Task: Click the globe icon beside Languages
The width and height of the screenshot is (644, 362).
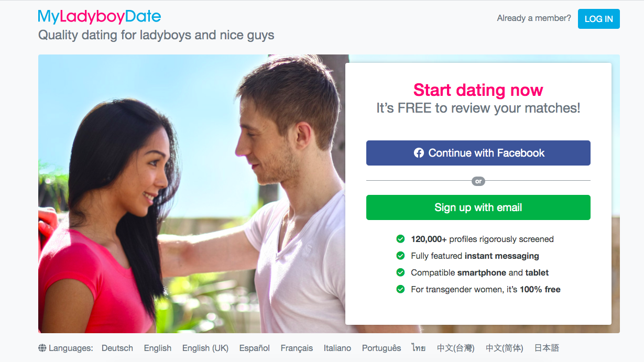Action: pyautogui.click(x=42, y=348)
